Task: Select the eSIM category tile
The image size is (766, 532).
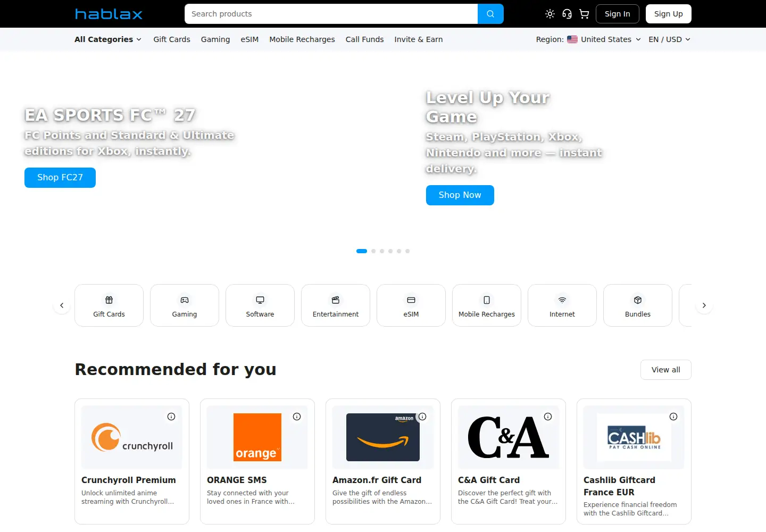Action: pyautogui.click(x=411, y=305)
